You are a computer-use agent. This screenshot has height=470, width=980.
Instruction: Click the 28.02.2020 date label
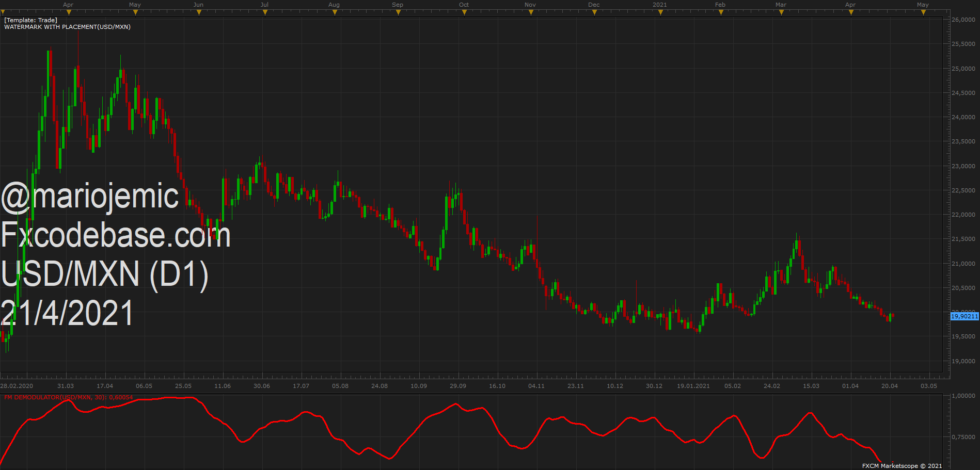17,386
